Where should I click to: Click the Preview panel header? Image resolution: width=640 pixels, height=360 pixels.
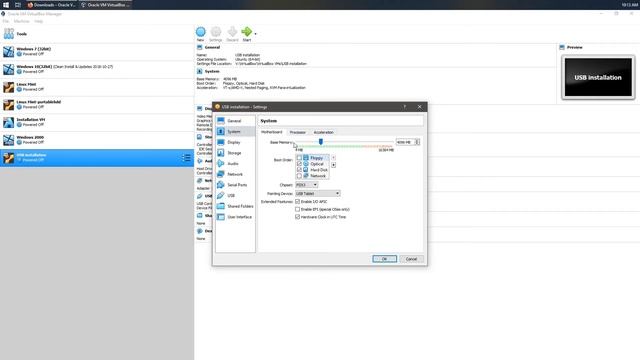pos(574,47)
